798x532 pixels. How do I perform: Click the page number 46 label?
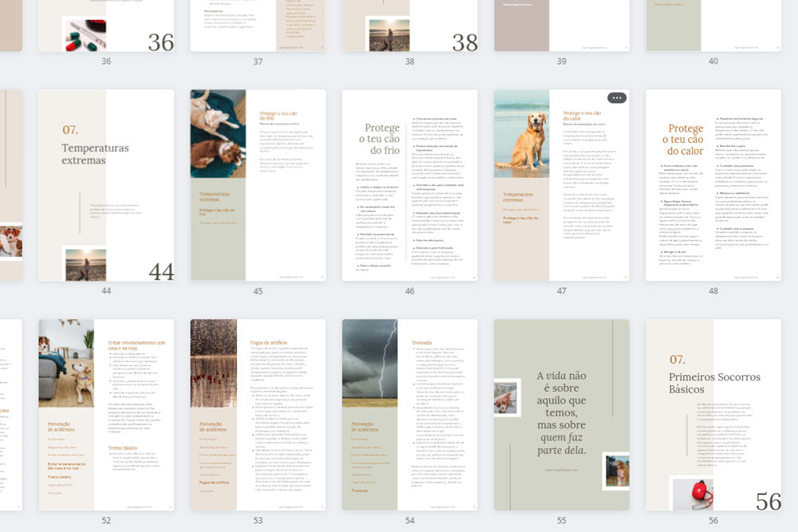pos(409,291)
